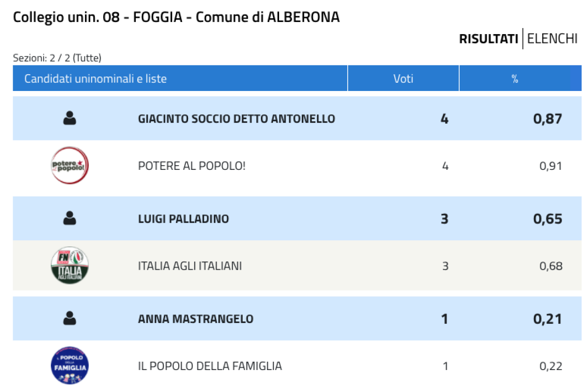
Task: Select the ITALIA AGLI ITALIANI list name
Action: pyautogui.click(x=190, y=266)
